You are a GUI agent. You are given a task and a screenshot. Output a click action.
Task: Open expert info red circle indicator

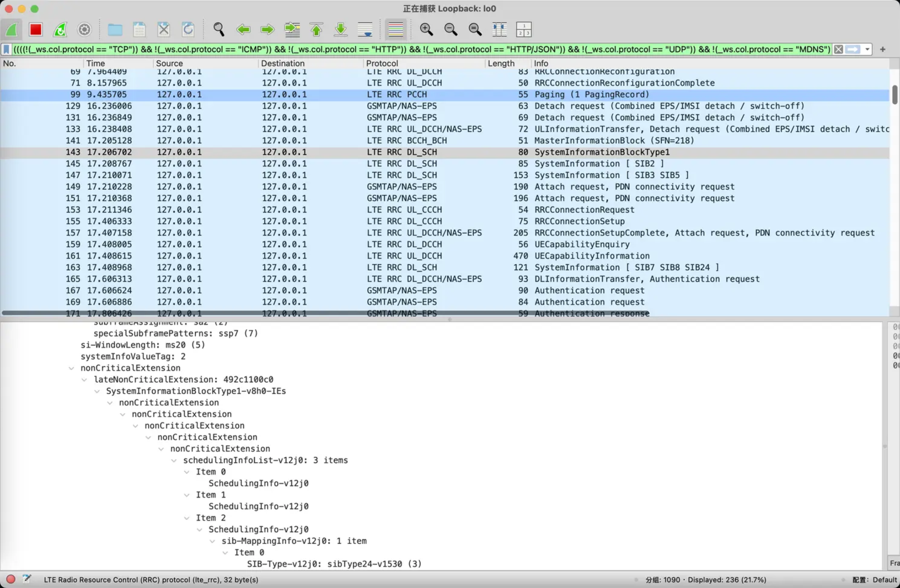[x=11, y=579]
